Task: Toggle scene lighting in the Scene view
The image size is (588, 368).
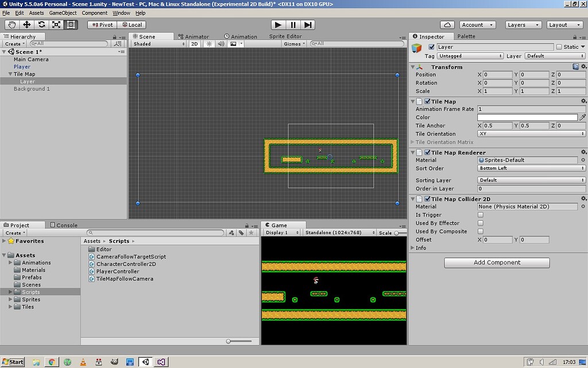Action: pyautogui.click(x=208, y=44)
